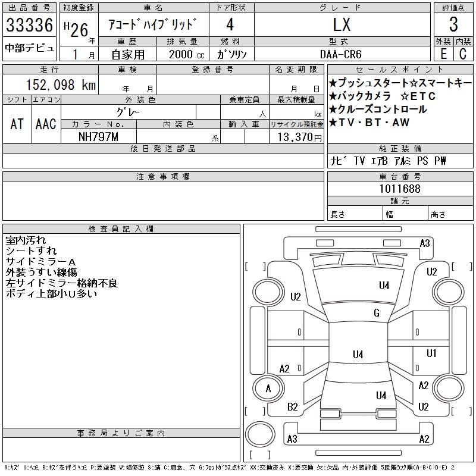Screen dimensions: 476x476
Task: Select the lot number 33336
Action: 29,25
